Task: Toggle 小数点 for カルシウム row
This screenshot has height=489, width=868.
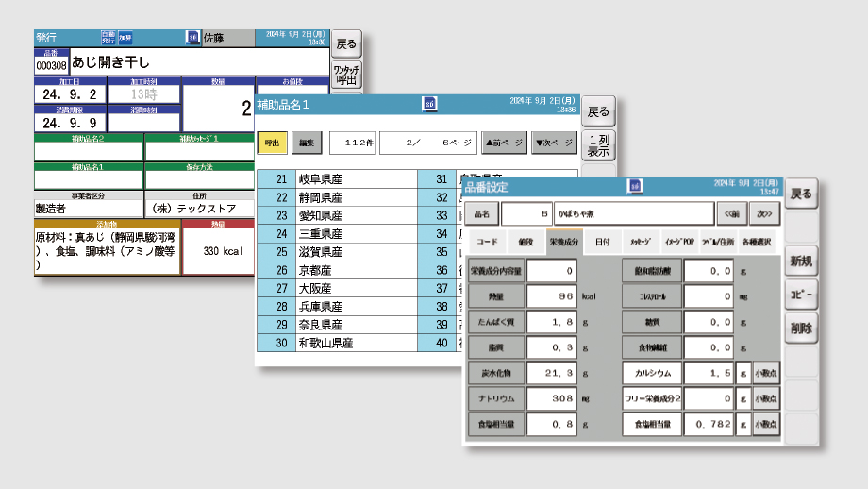Action: [x=766, y=374]
